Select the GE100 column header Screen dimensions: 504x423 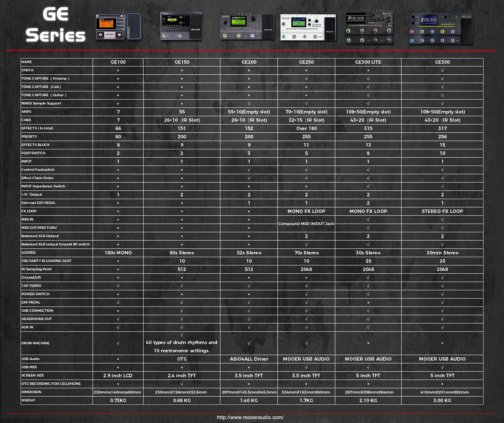point(118,62)
